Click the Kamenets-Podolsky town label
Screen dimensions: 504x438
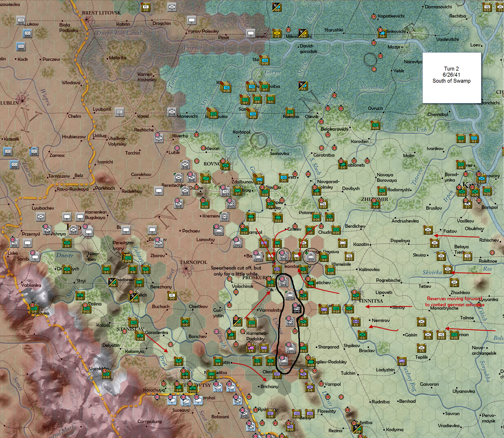click(x=257, y=336)
